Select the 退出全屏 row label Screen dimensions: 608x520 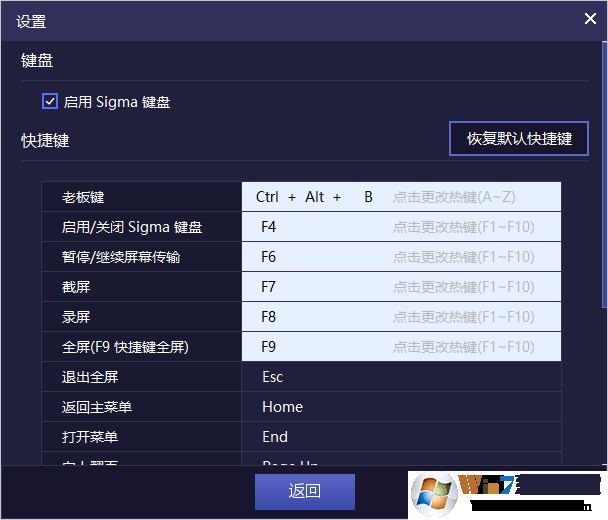tap(90, 377)
